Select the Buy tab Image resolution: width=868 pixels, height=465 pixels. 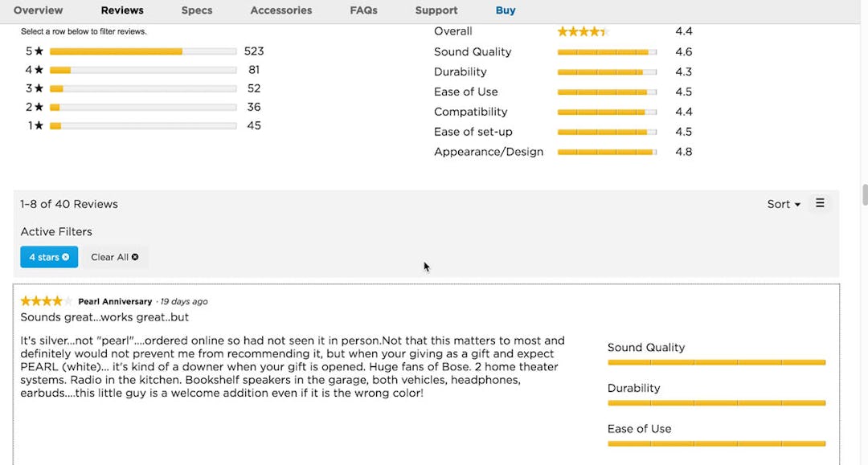(506, 10)
